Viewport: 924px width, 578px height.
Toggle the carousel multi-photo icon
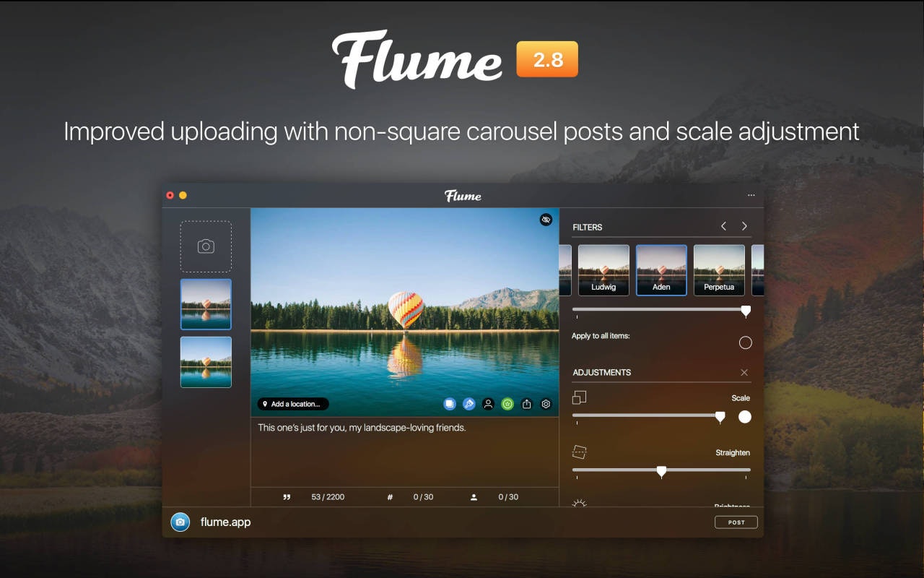point(450,404)
